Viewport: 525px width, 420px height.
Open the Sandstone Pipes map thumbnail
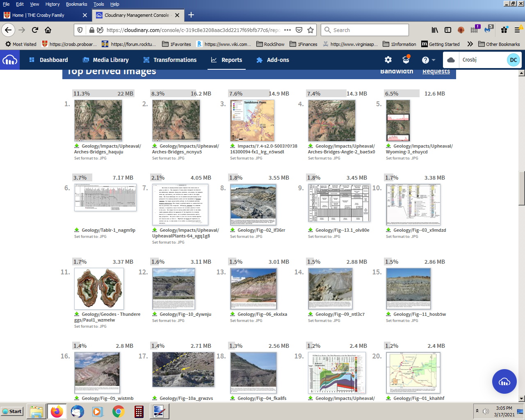pyautogui.click(x=252, y=121)
